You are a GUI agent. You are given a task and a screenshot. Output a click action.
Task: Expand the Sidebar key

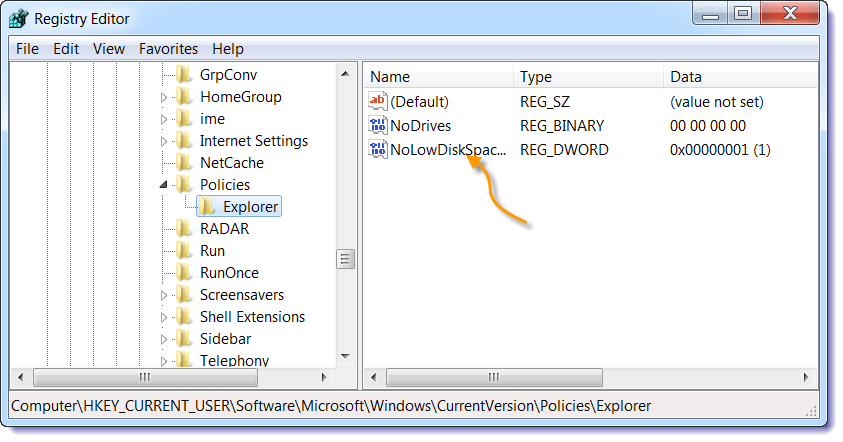tap(164, 339)
